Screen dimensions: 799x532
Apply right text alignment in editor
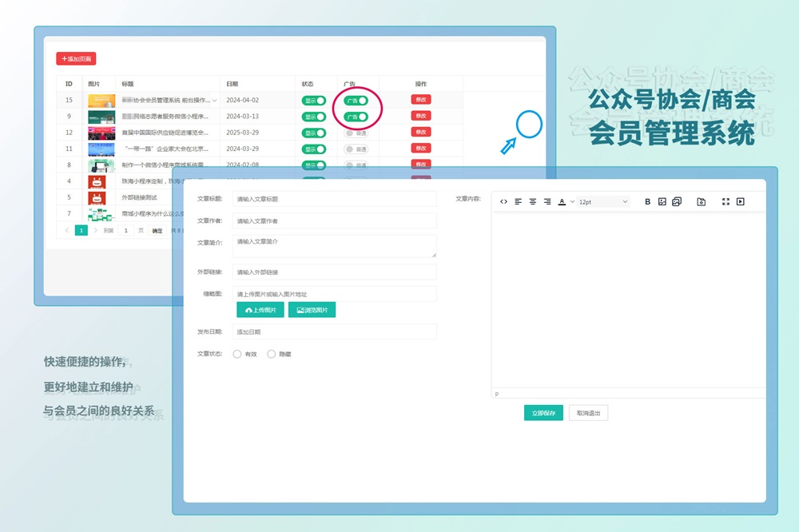547,202
